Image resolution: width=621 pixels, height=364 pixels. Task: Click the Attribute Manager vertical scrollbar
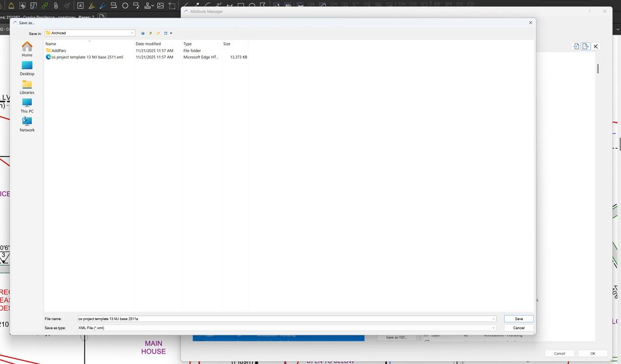click(597, 69)
